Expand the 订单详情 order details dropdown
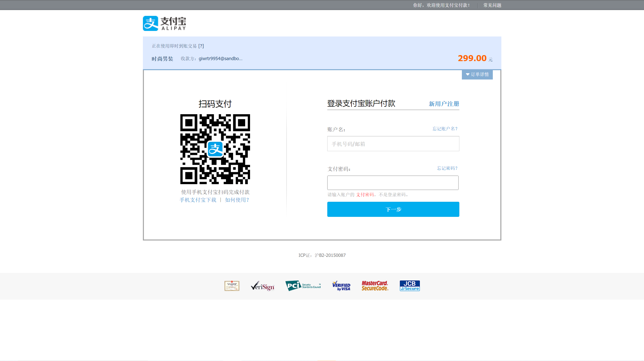Viewport: 644px width, 361px height. (477, 74)
